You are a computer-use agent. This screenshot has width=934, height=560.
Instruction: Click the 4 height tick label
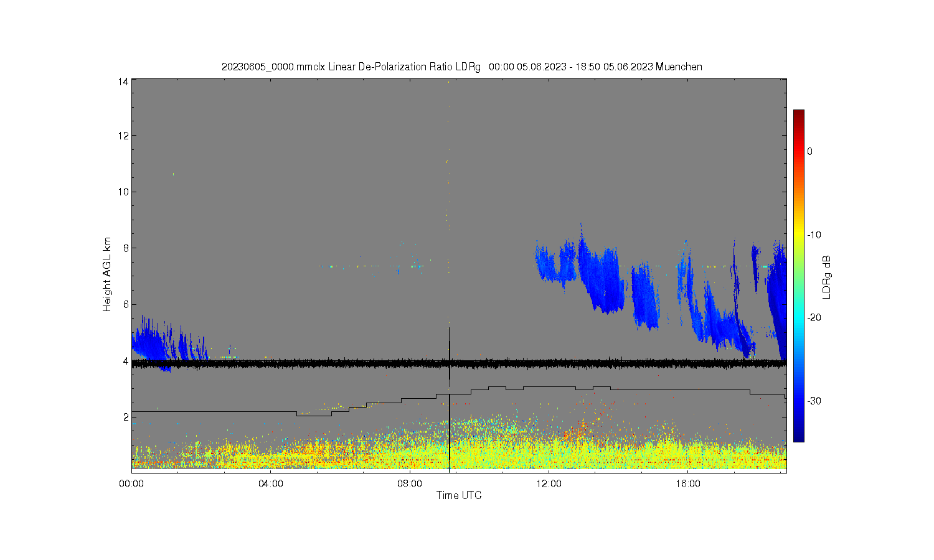pyautogui.click(x=126, y=361)
